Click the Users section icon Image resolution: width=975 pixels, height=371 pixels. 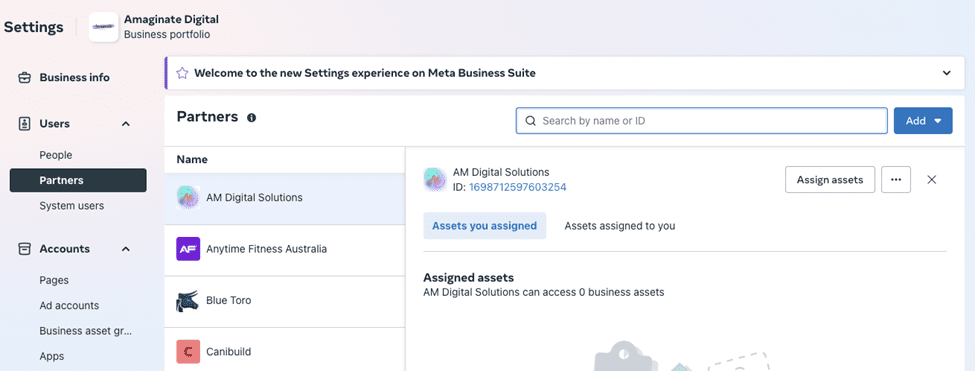pyautogui.click(x=24, y=124)
